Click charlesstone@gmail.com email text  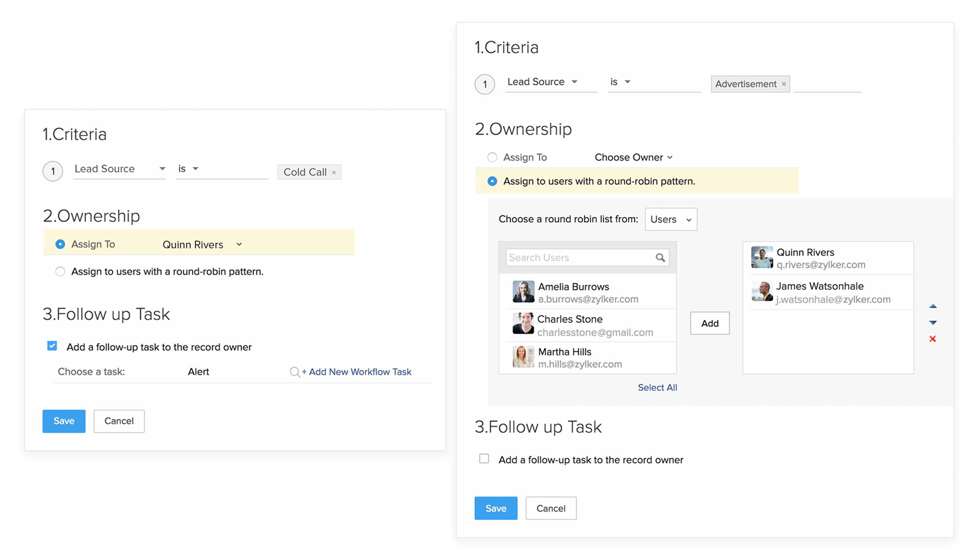pyautogui.click(x=595, y=332)
